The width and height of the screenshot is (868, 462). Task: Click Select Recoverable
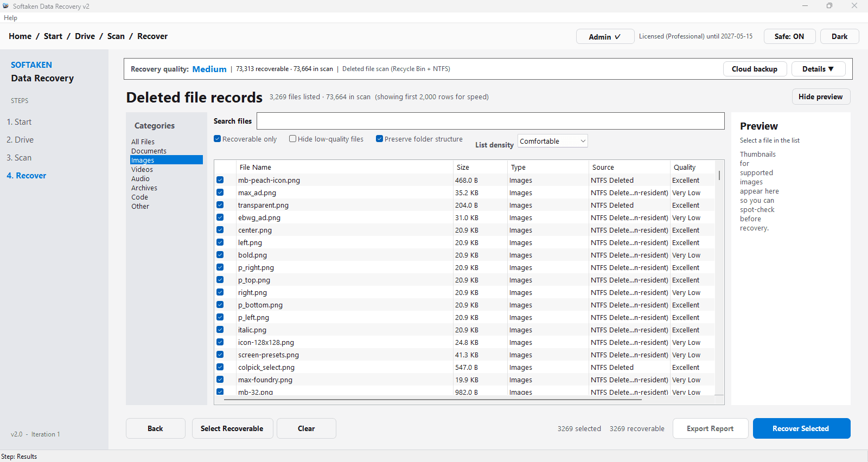[x=232, y=428]
